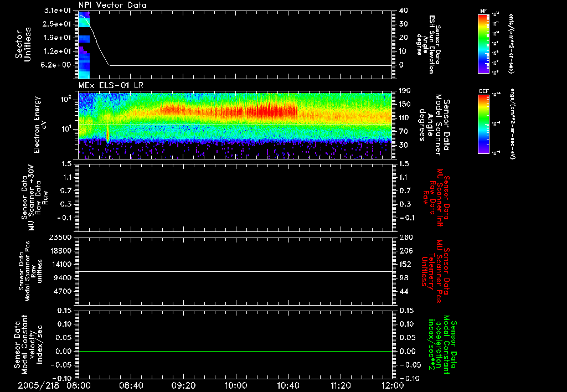
Task: Click the "110" scanner angle tick label
Action: 405,118
